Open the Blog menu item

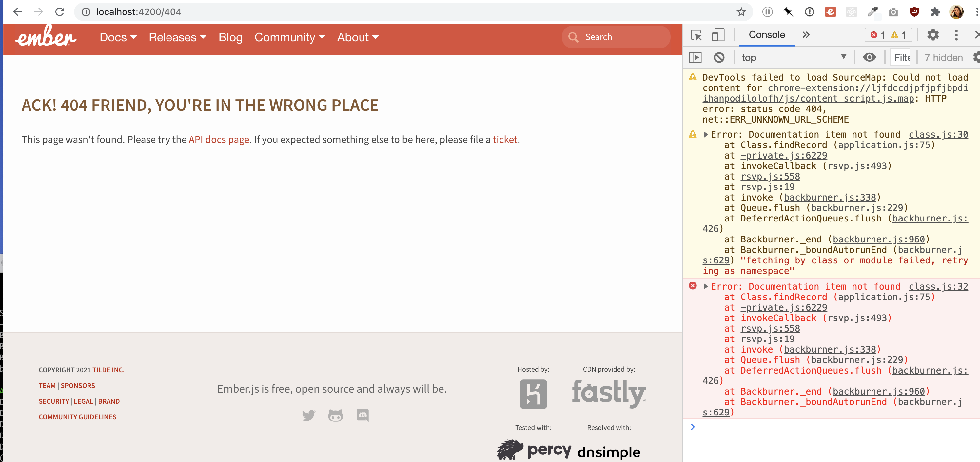pos(230,37)
